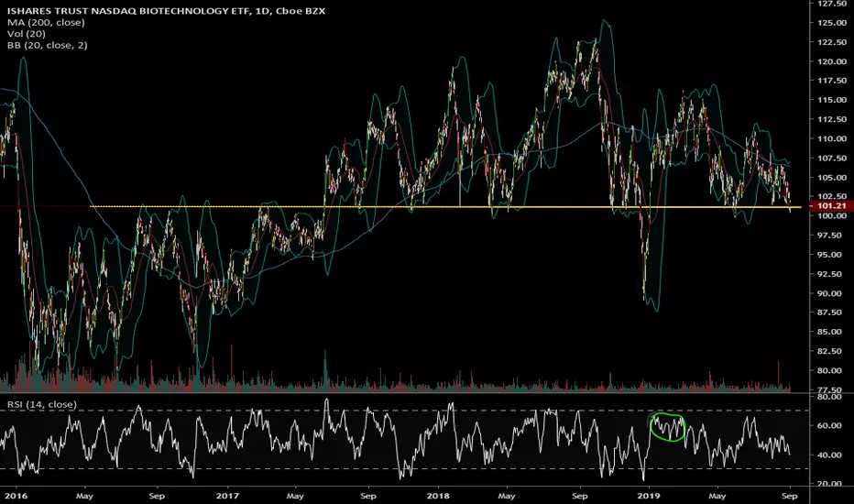Click the May label following 2016

click(x=84, y=496)
